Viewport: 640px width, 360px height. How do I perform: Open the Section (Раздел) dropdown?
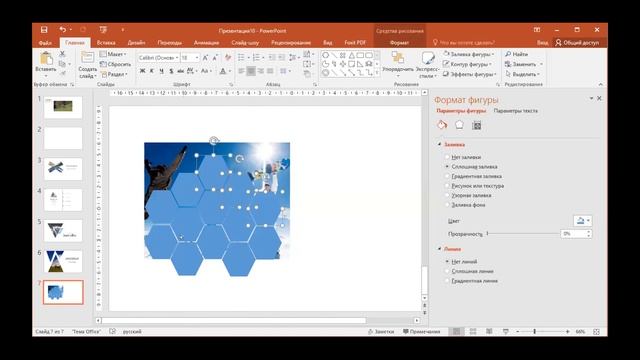click(x=114, y=74)
